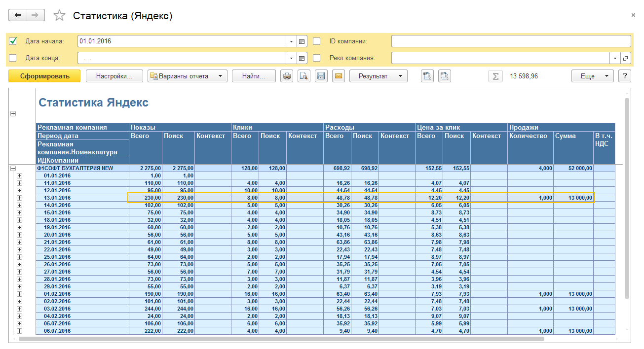Click the 28.01.2016 date cell
644x349 pixels.
82,279
